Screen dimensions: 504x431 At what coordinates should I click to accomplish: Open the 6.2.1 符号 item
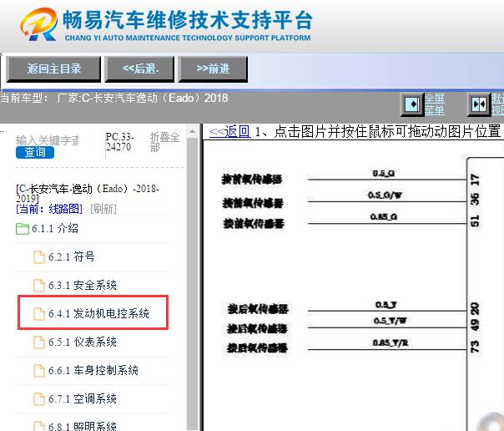coord(72,257)
